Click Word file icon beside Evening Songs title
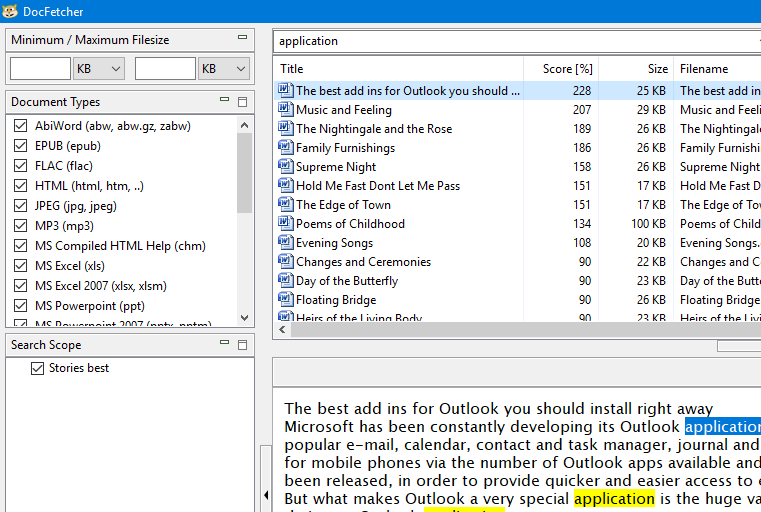The height and width of the screenshot is (512, 761). coord(285,242)
